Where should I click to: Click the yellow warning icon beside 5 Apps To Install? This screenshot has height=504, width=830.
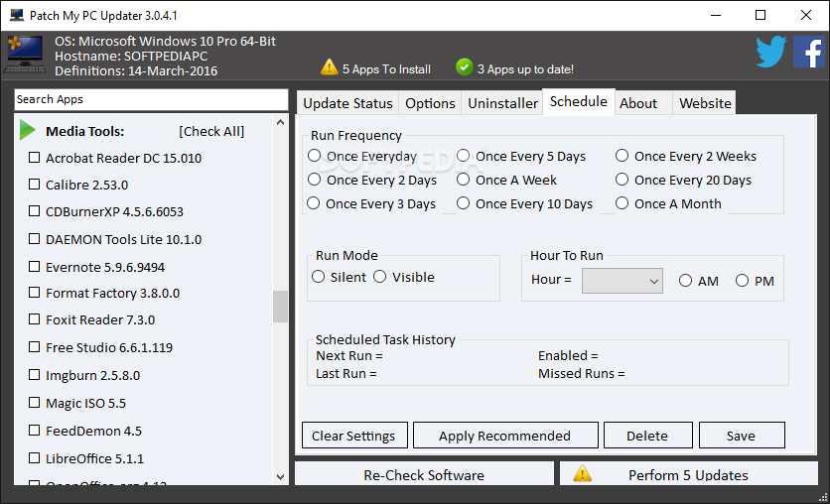330,67
